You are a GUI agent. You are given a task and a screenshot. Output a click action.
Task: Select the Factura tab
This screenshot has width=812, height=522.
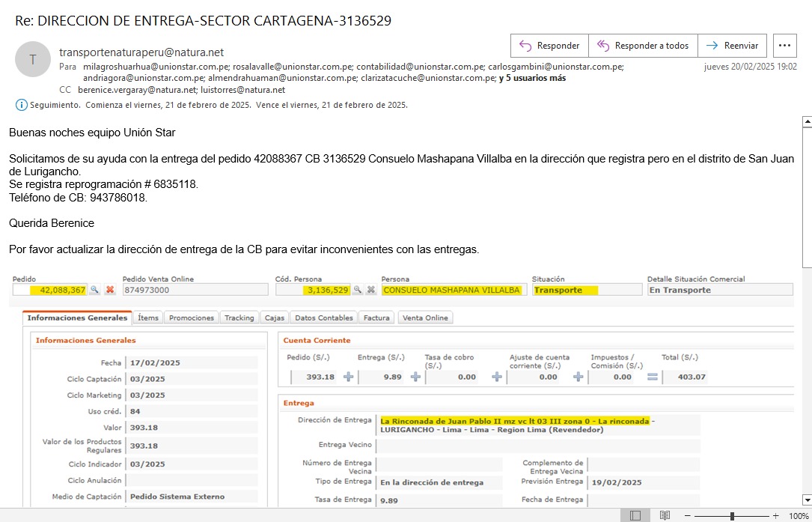tap(376, 318)
